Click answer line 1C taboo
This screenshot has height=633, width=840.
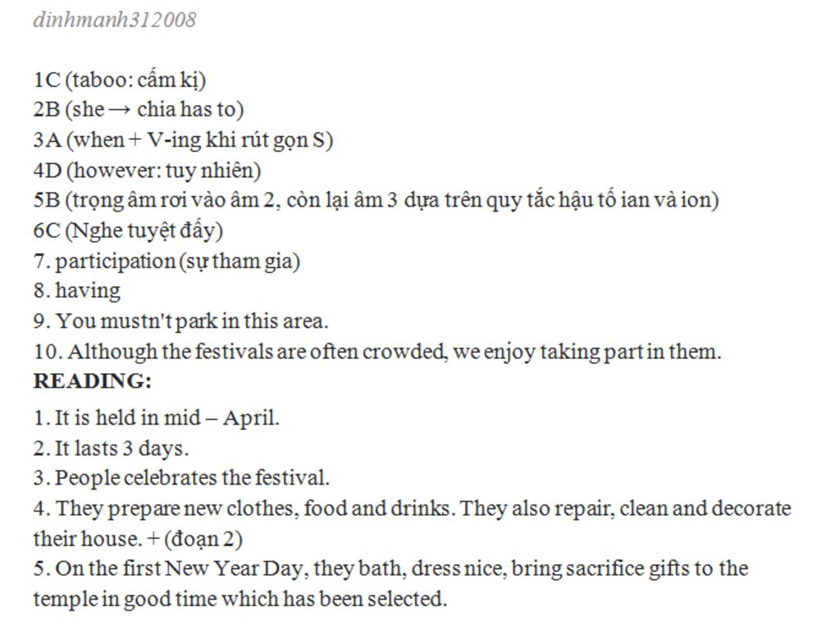(x=120, y=80)
